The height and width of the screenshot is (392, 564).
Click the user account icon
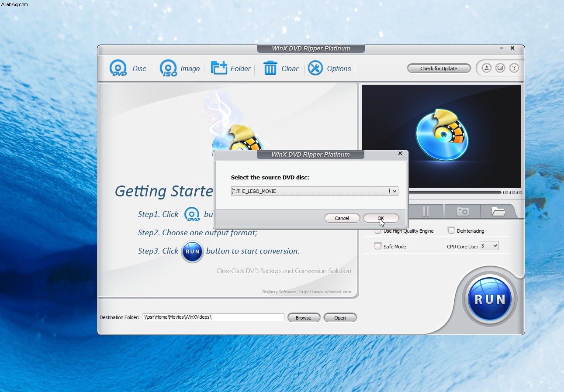[486, 68]
